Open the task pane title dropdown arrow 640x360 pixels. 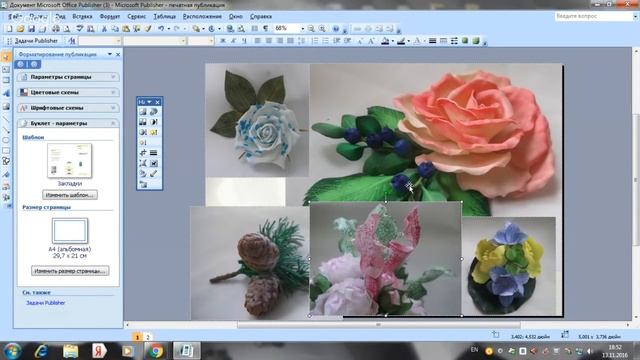pyautogui.click(x=109, y=54)
